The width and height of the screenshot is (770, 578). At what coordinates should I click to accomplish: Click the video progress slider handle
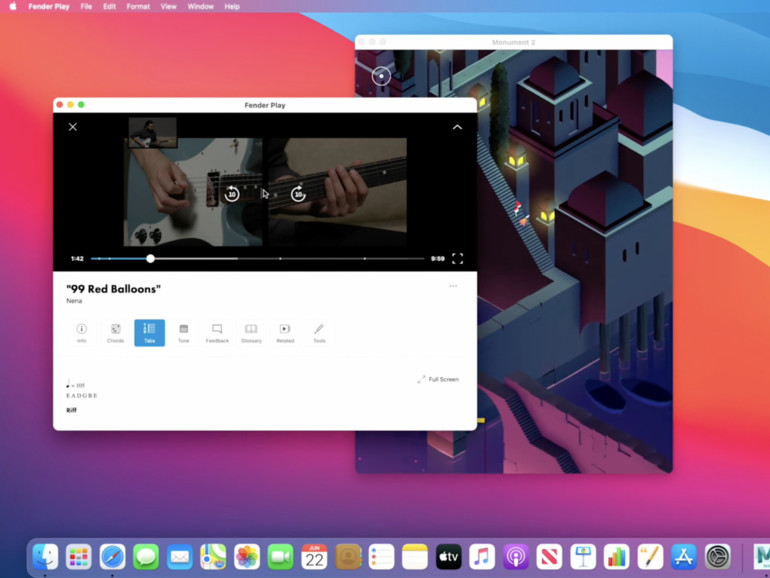click(151, 259)
